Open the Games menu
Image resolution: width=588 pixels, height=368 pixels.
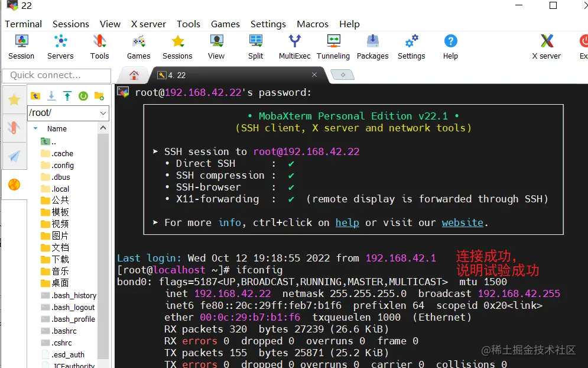[x=225, y=24]
